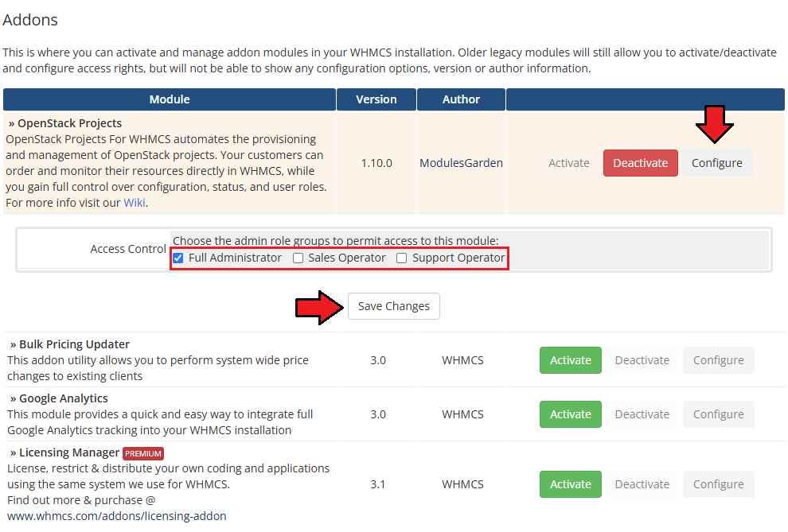The width and height of the screenshot is (788, 532).
Task: Click the Save Changes button
Action: pos(393,306)
